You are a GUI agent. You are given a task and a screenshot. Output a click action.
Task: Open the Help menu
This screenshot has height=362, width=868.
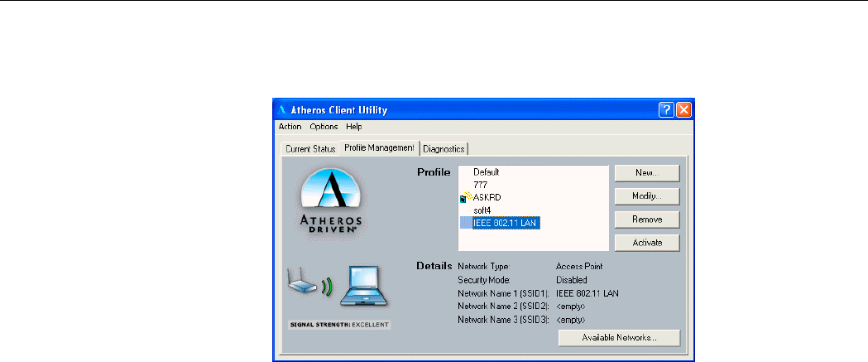[353, 127]
